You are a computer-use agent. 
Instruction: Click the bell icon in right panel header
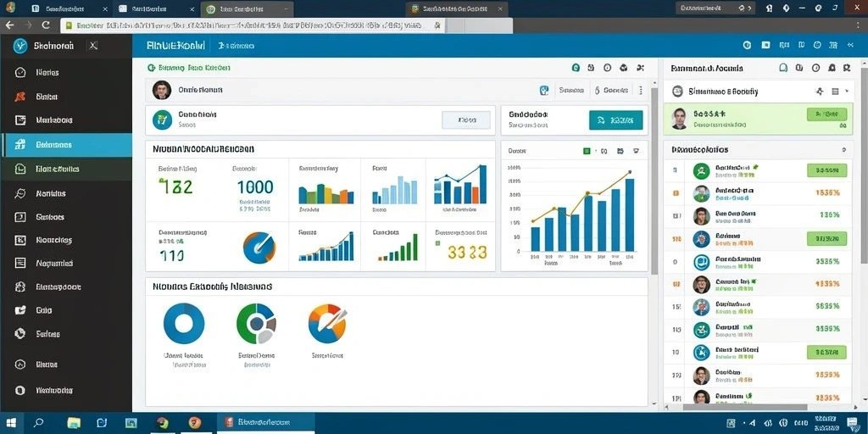pos(831,68)
